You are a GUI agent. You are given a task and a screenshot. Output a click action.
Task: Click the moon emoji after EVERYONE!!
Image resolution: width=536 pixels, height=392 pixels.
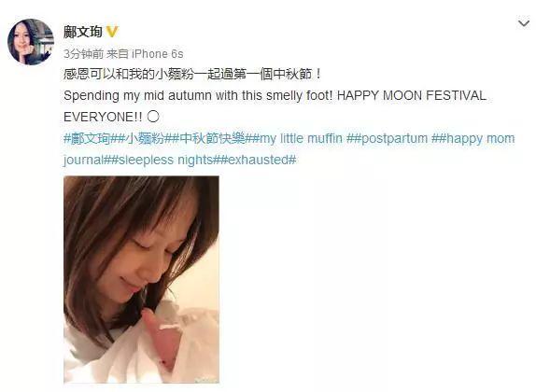click(x=153, y=117)
